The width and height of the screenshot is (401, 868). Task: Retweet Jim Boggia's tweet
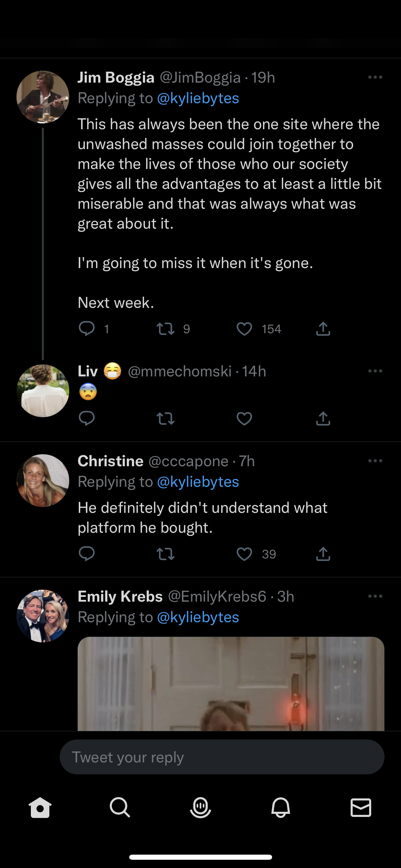166,329
